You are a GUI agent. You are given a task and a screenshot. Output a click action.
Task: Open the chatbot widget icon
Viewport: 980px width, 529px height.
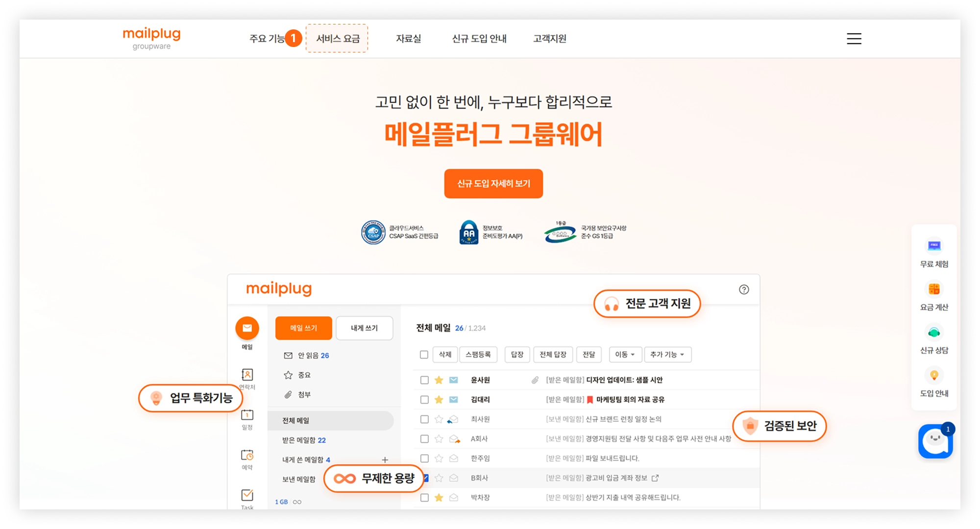tap(935, 441)
